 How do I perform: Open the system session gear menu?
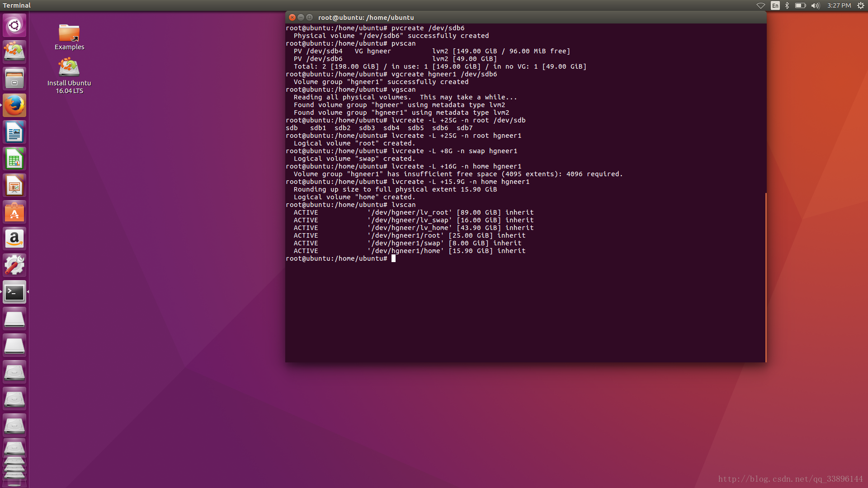coord(861,5)
